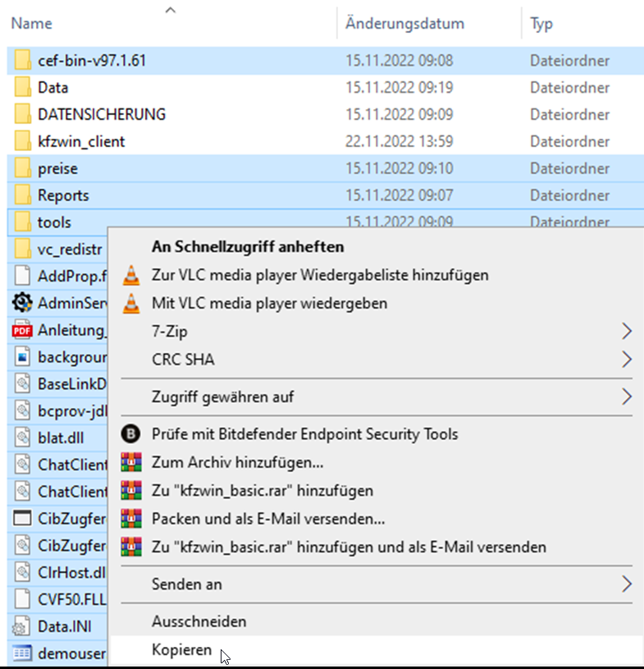
Task: Click the Anleitung PDF file icon
Action: 22,330
